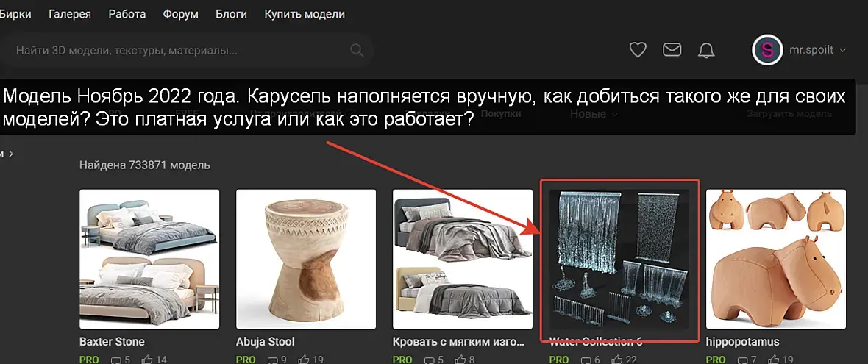Click the like icon under Water Collection 6
This screenshot has width=868, height=364.
tap(616, 360)
